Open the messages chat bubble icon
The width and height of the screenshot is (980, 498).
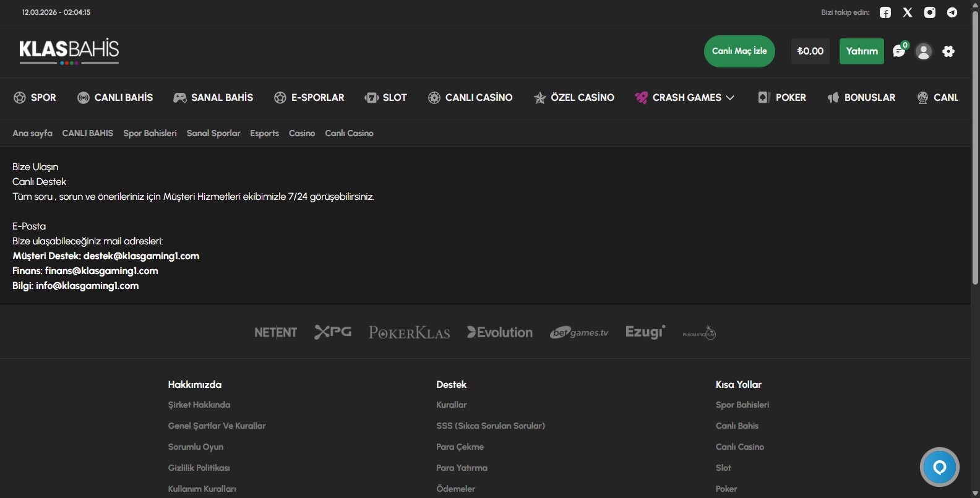(899, 51)
